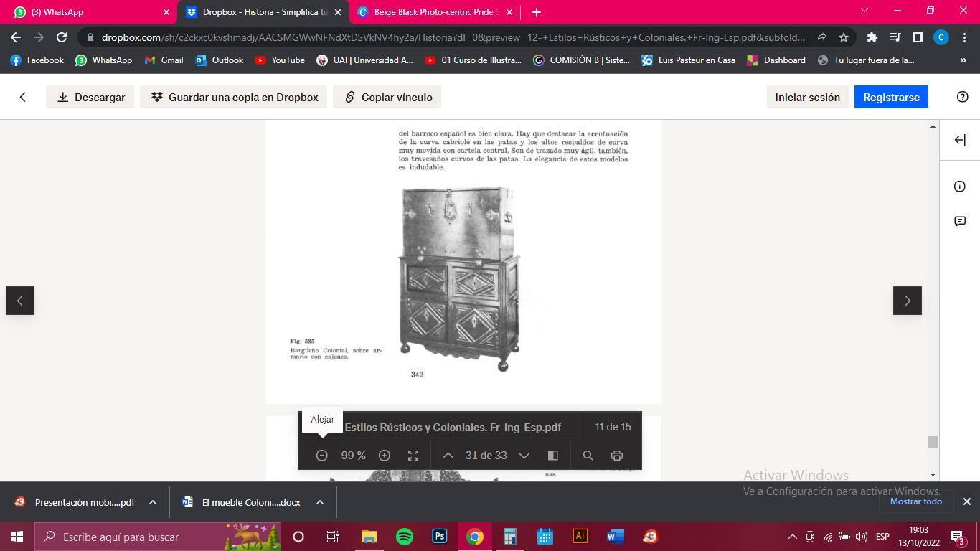Open Spotify from the taskbar
980x551 pixels.
405,537
